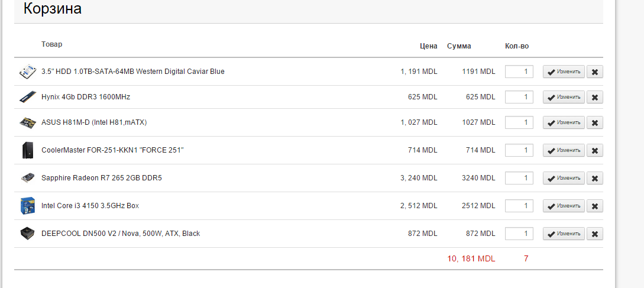
Task: Click Изменить for the CoolerMaster FORCE 251 row
Action: coord(564,150)
